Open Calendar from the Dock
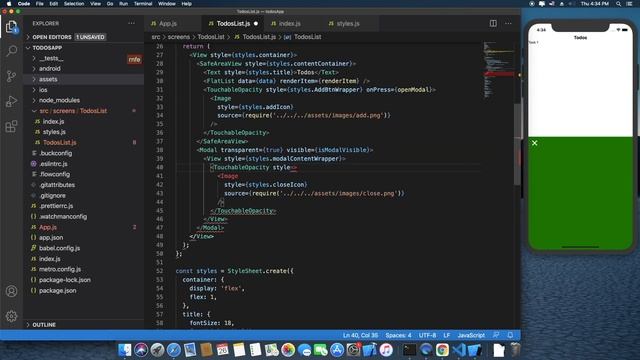This screenshot has width=640, height=360. [x=222, y=350]
